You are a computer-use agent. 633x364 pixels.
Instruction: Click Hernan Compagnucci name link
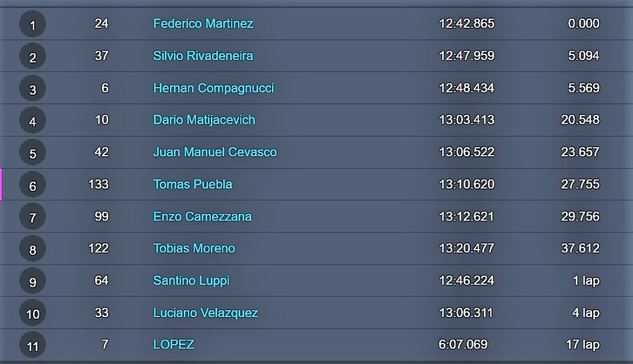tap(213, 88)
